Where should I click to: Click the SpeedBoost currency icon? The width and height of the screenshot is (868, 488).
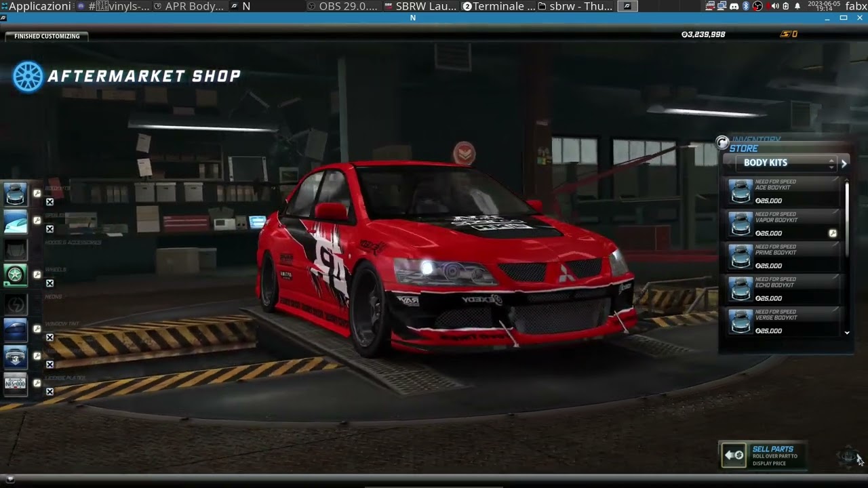(785, 34)
